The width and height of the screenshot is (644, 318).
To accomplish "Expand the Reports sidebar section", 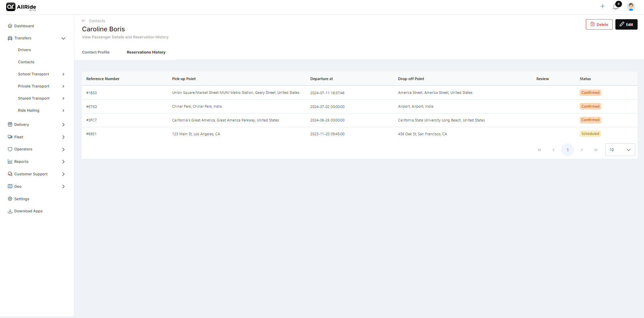I will [63, 162].
